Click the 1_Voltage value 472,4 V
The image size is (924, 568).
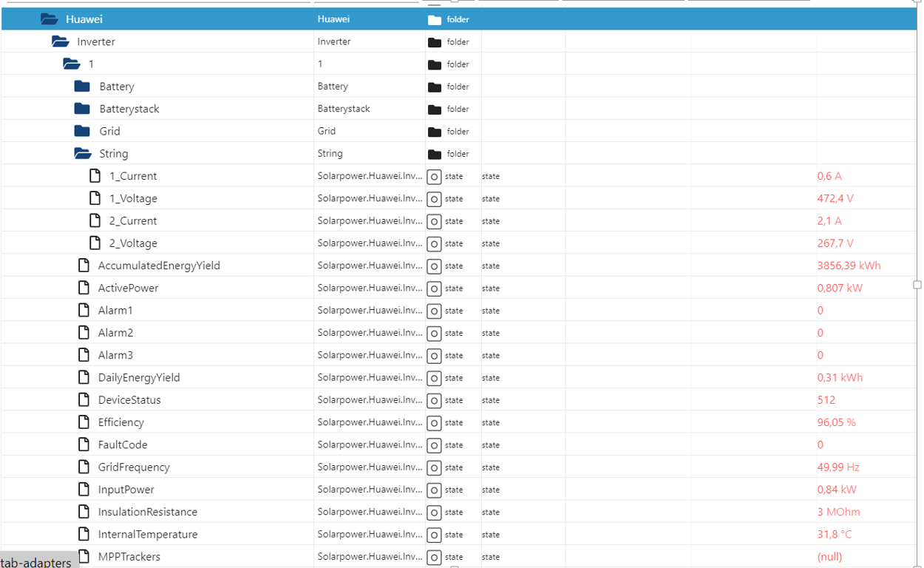835,198
